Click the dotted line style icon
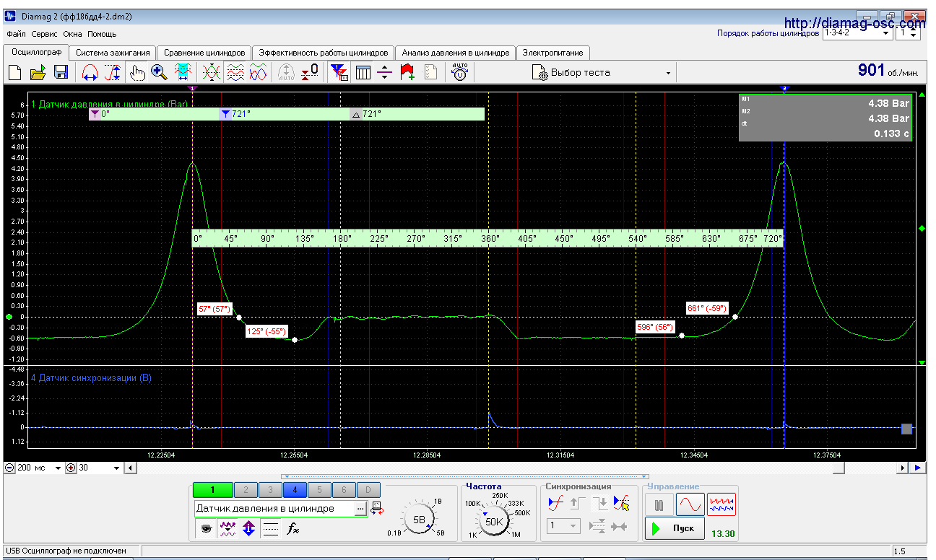The height and width of the screenshot is (560, 936). tap(270, 529)
